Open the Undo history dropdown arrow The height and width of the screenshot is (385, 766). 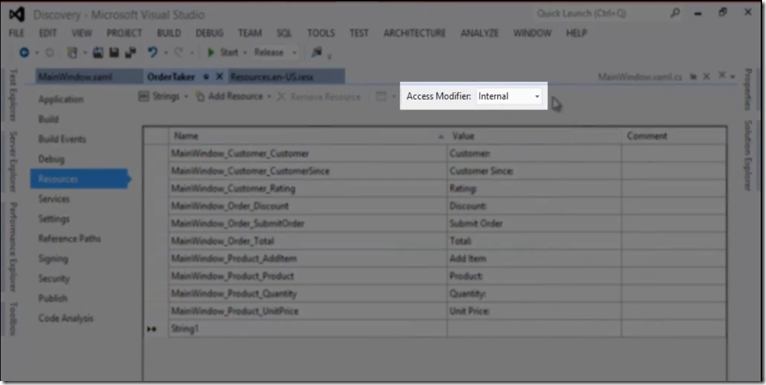coord(166,52)
